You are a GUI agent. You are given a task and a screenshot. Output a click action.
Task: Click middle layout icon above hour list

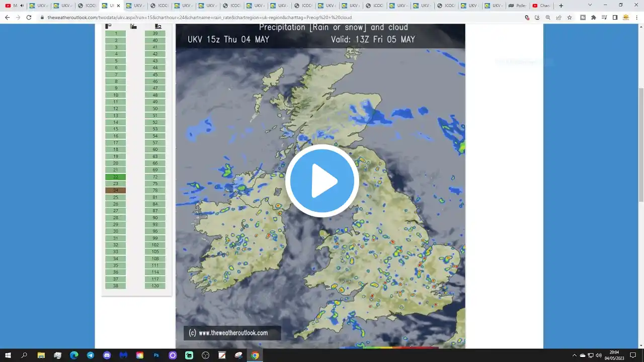pyautogui.click(x=133, y=26)
